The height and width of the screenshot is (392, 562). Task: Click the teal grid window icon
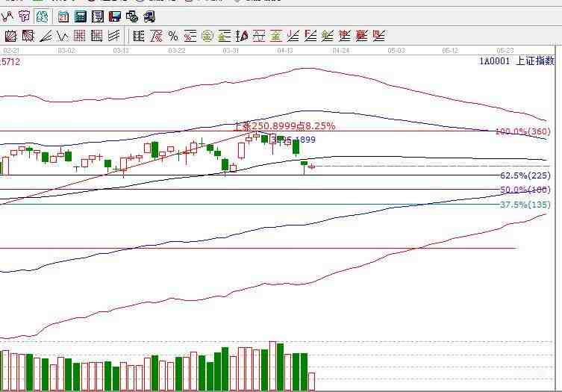point(81,16)
